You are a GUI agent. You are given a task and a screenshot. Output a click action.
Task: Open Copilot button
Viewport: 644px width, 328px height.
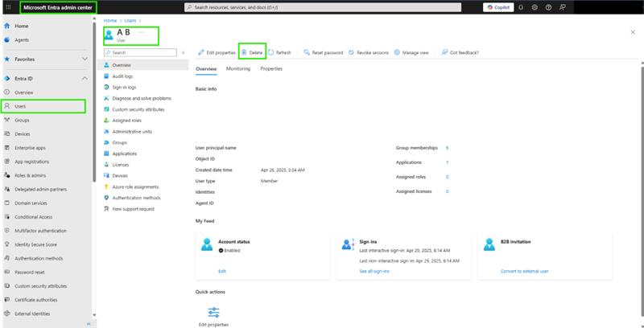[x=498, y=7]
